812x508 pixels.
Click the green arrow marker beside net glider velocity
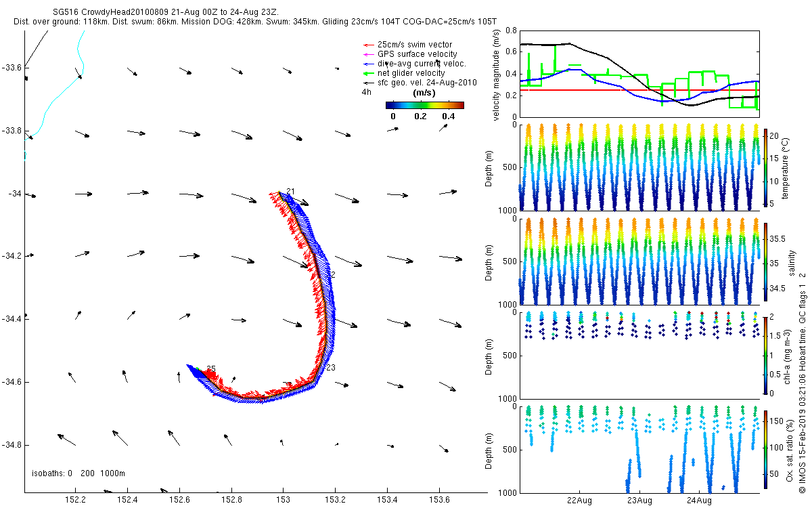coord(369,73)
